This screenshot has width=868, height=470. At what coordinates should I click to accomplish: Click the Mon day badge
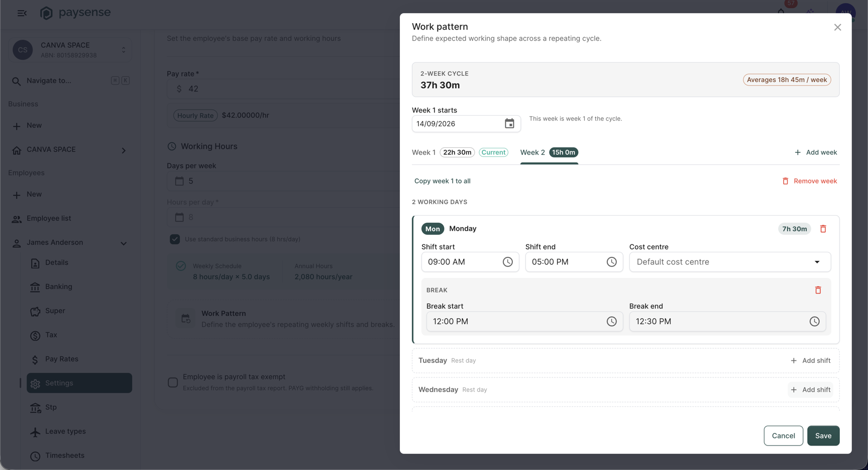coord(432,229)
